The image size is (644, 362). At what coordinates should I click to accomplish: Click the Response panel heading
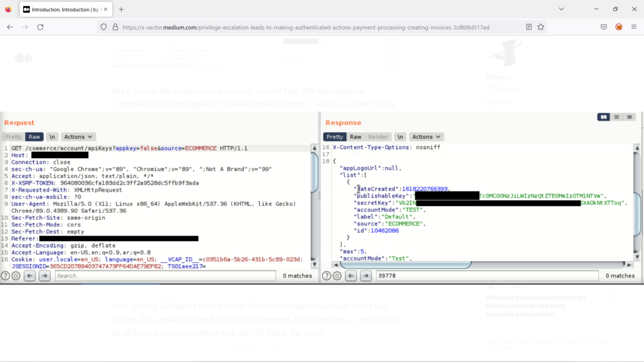point(343,123)
